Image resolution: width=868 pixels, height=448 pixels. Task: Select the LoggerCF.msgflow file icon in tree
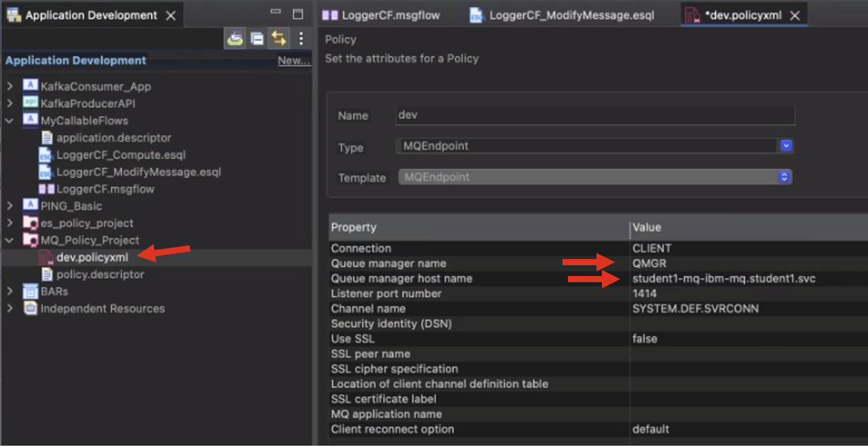pos(46,189)
